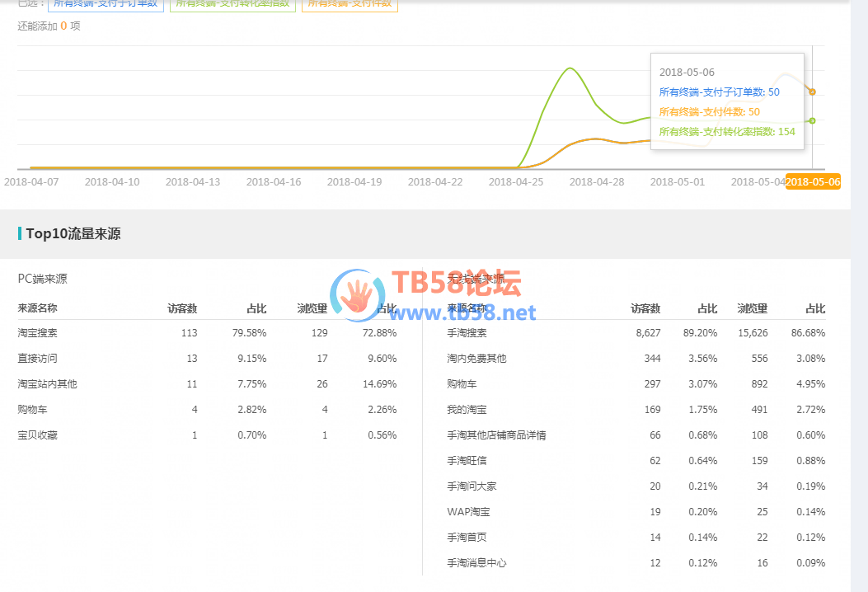Click the 2018-04-07 date on the chart axis
The height and width of the screenshot is (592, 868).
31,181
